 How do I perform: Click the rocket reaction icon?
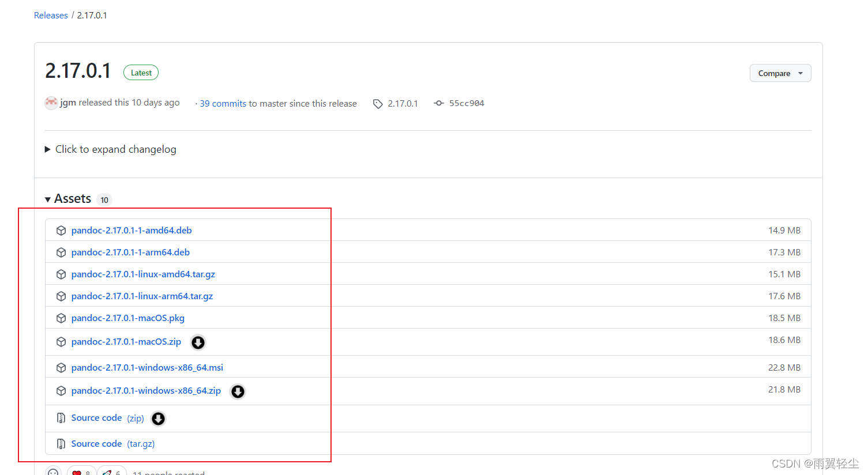click(x=107, y=473)
